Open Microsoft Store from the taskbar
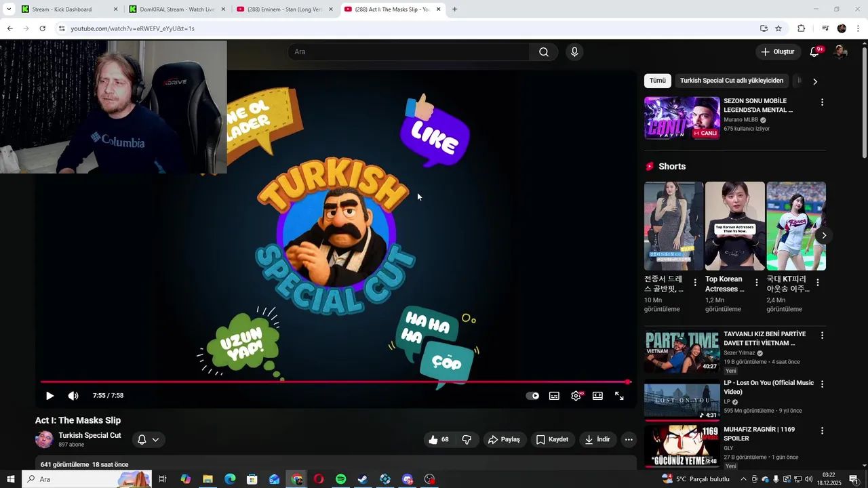 click(x=252, y=479)
